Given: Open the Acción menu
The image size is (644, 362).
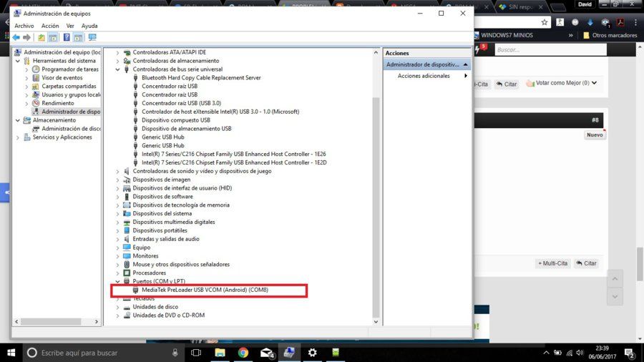Looking at the screenshot, I should click(50, 26).
